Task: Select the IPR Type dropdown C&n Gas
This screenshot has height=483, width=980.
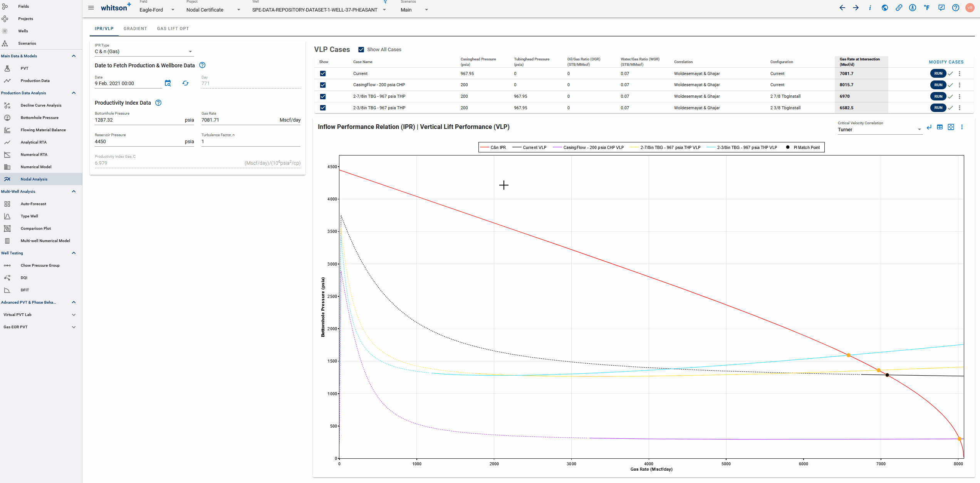Action: [143, 51]
